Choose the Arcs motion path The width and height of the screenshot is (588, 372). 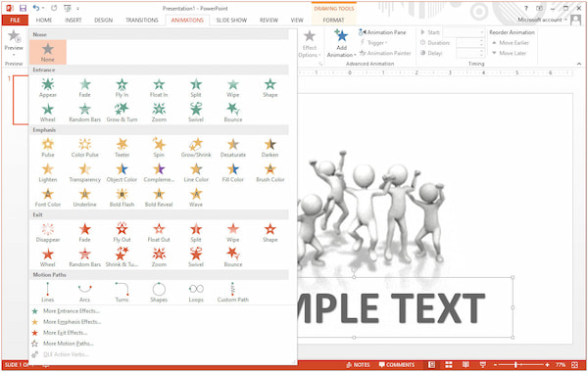point(84,292)
